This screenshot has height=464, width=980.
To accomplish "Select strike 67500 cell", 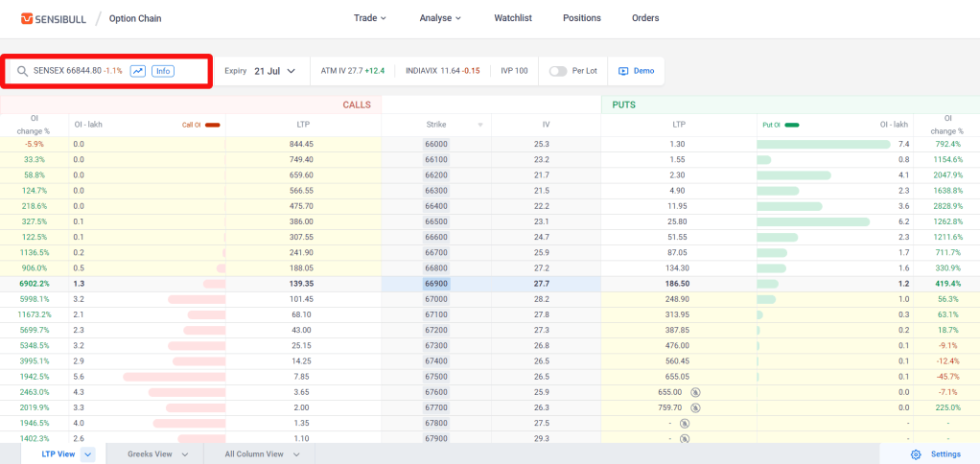I will 436,377.
